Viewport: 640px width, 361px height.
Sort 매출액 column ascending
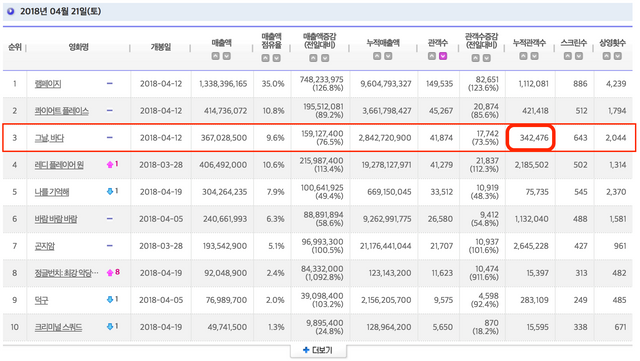(216, 56)
